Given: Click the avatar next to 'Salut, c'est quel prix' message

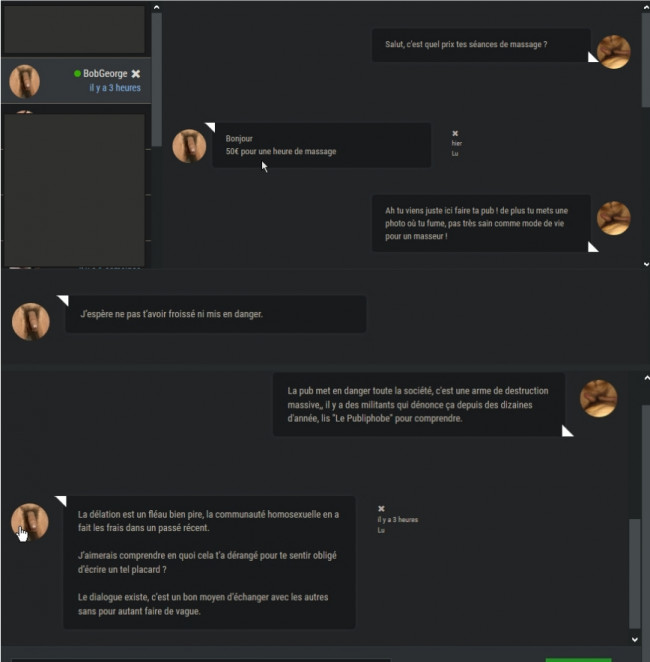Looking at the screenshot, I should (x=614, y=52).
